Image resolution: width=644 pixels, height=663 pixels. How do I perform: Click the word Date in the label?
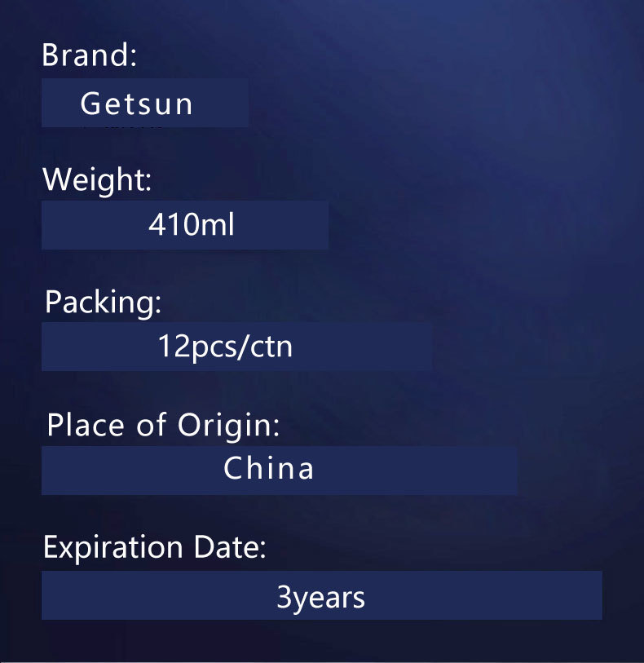click(231, 547)
